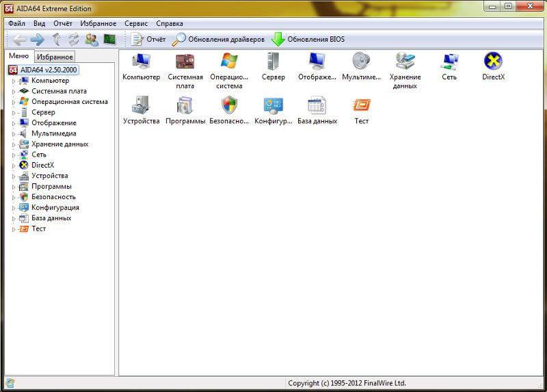Click the AIDA64 title bar application icon
This screenshot has height=392, width=547.
point(9,8)
